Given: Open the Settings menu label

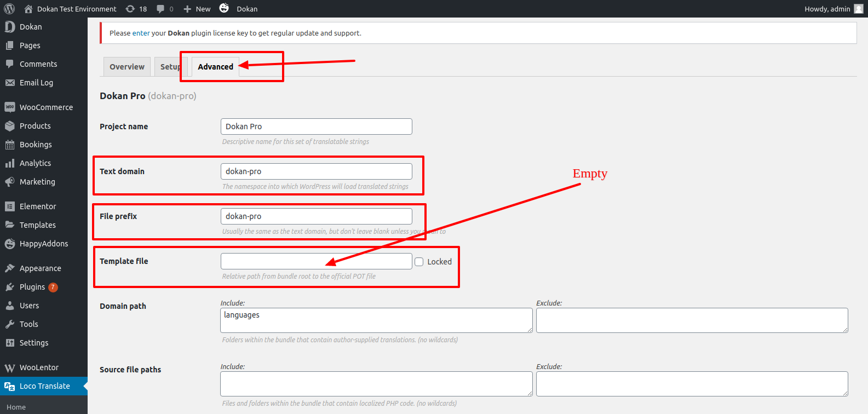Looking at the screenshot, I should [34, 343].
